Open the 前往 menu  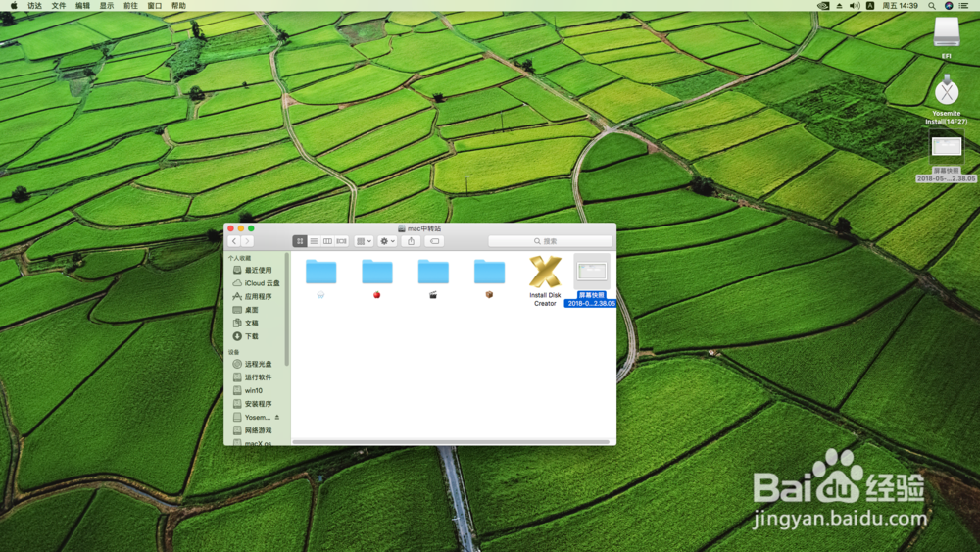tap(130, 6)
